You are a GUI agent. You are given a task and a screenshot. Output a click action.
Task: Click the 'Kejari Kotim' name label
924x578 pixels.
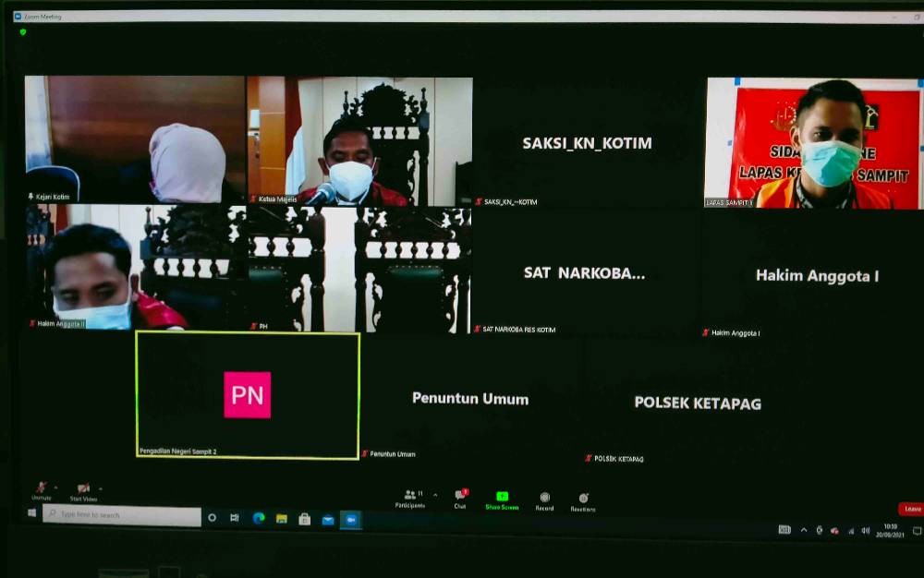tap(53, 197)
